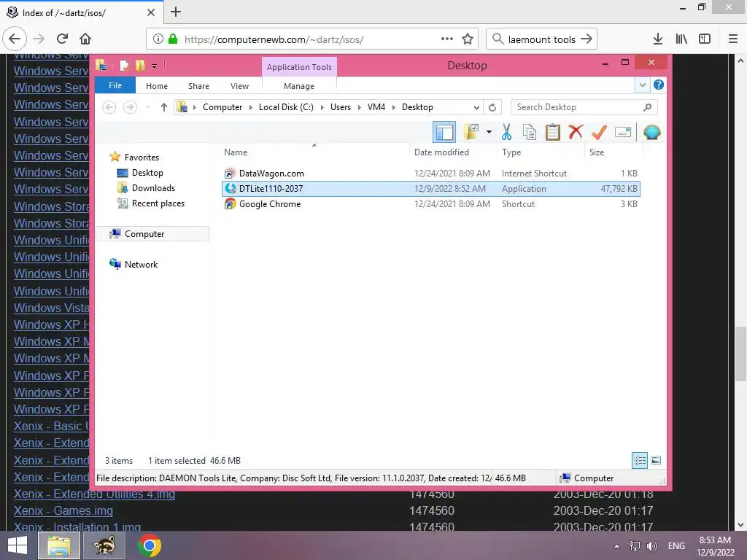Click the quick access New folder icon

140,65
